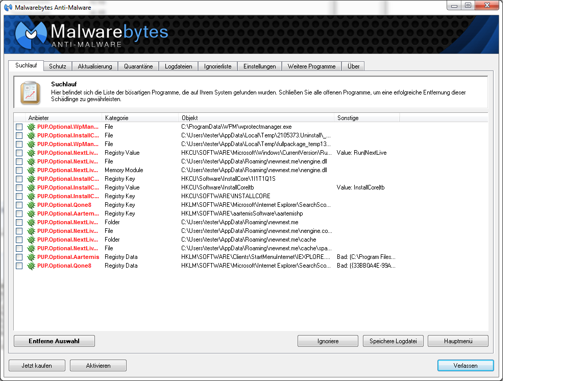Open the Einstellungen tab

tap(259, 66)
